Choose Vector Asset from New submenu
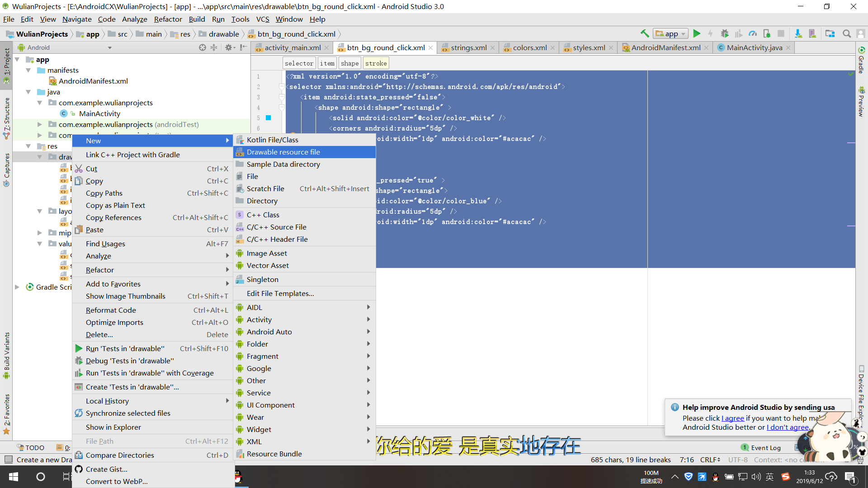This screenshot has height=488, width=868. tap(305, 266)
